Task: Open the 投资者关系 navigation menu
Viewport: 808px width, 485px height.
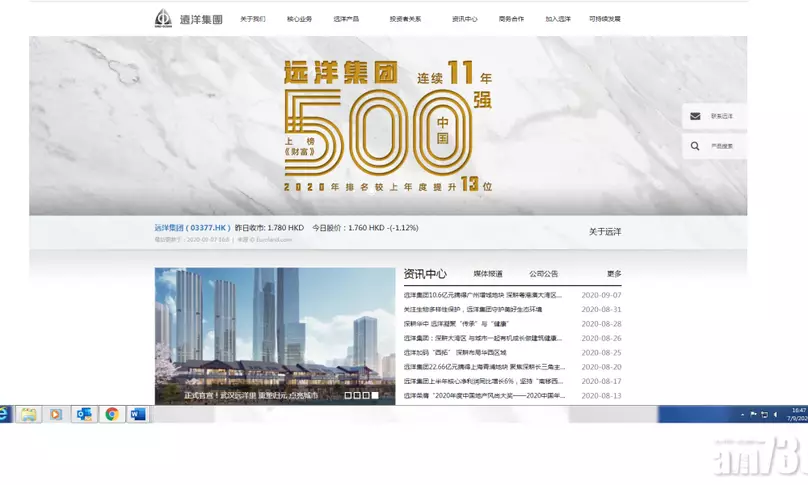Action: [405, 19]
